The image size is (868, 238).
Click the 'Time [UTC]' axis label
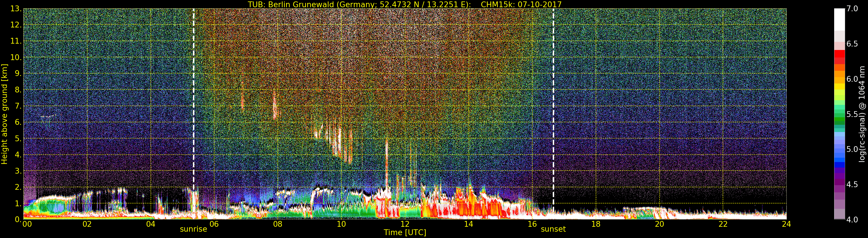pyautogui.click(x=405, y=232)
